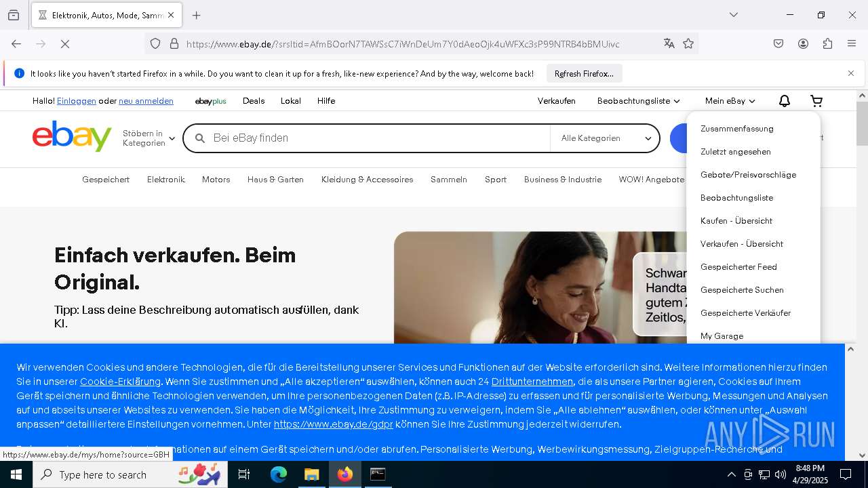Select Zuletzt angesehen menu entry
The width and height of the screenshot is (868, 488).
pos(735,152)
